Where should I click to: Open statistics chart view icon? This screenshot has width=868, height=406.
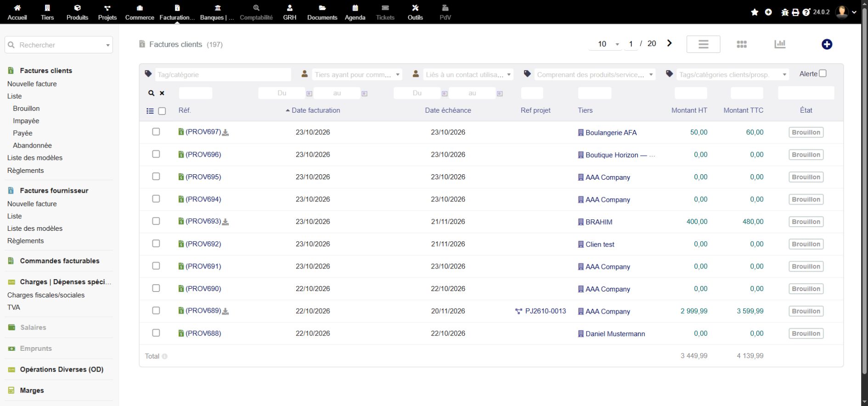(780, 44)
